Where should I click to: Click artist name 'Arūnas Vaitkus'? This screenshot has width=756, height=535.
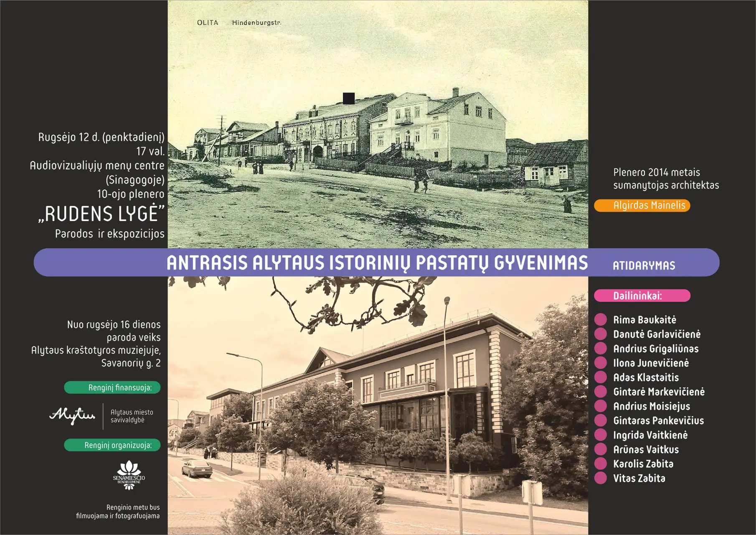[646, 449]
